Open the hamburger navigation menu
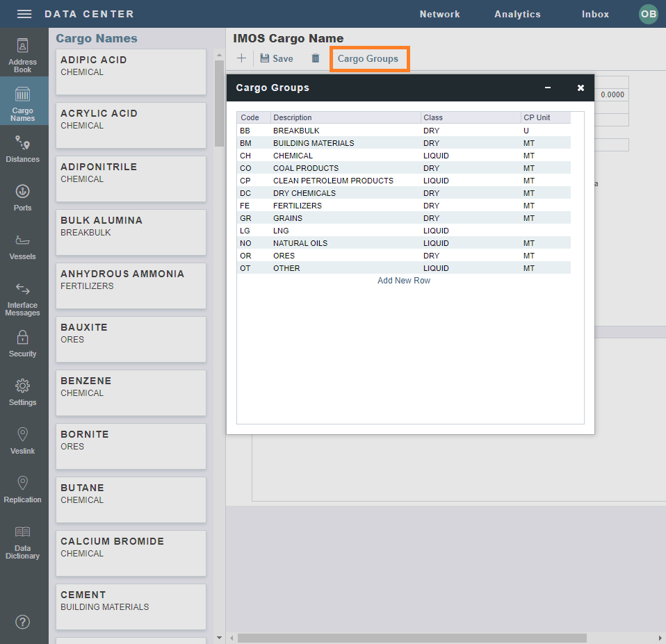Image resolution: width=666 pixels, height=644 pixels. pyautogui.click(x=23, y=13)
